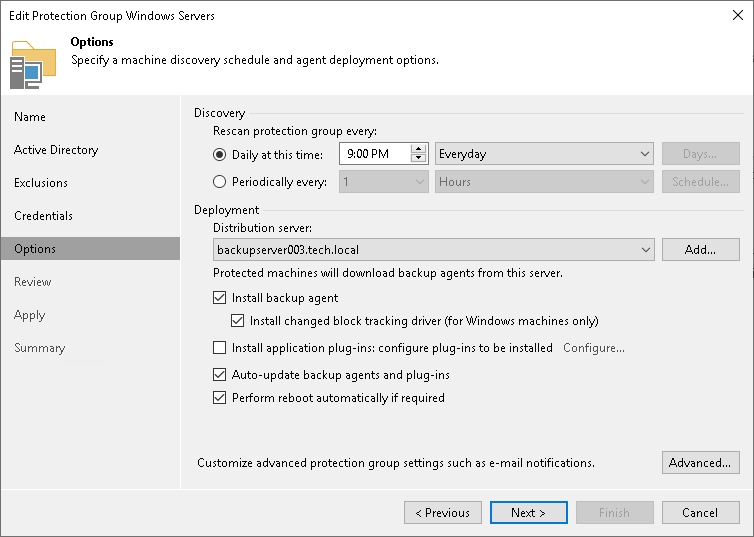Go to the Name wizard step
The image size is (754, 537).
coord(30,117)
